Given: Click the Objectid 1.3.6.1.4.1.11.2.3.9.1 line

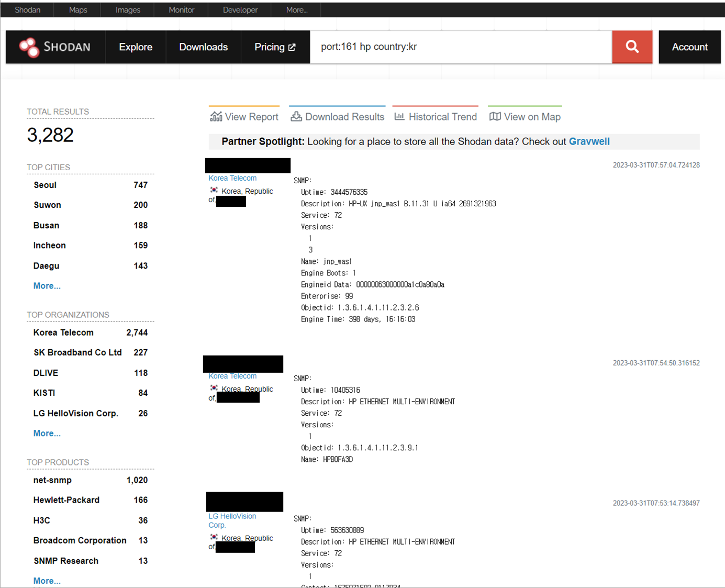Looking at the screenshot, I should point(360,448).
